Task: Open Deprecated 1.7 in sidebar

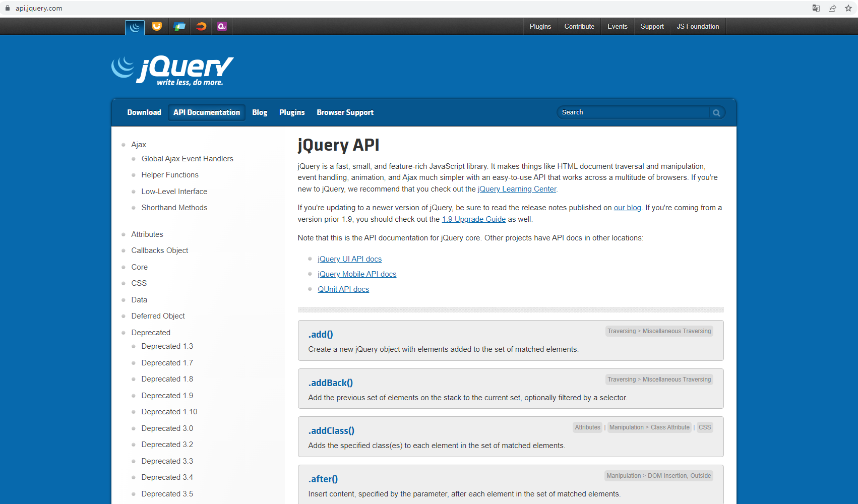Action: 167,363
